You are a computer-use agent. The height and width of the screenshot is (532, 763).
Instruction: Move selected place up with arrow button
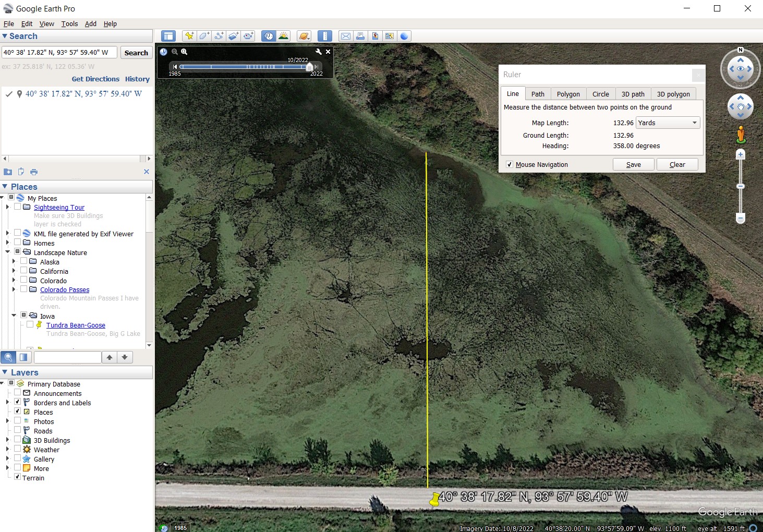(x=110, y=357)
